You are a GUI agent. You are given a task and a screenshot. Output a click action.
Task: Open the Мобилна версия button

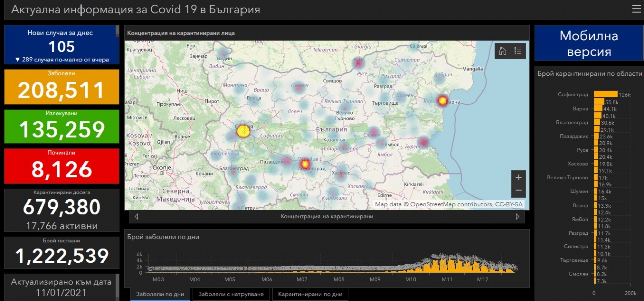click(589, 43)
